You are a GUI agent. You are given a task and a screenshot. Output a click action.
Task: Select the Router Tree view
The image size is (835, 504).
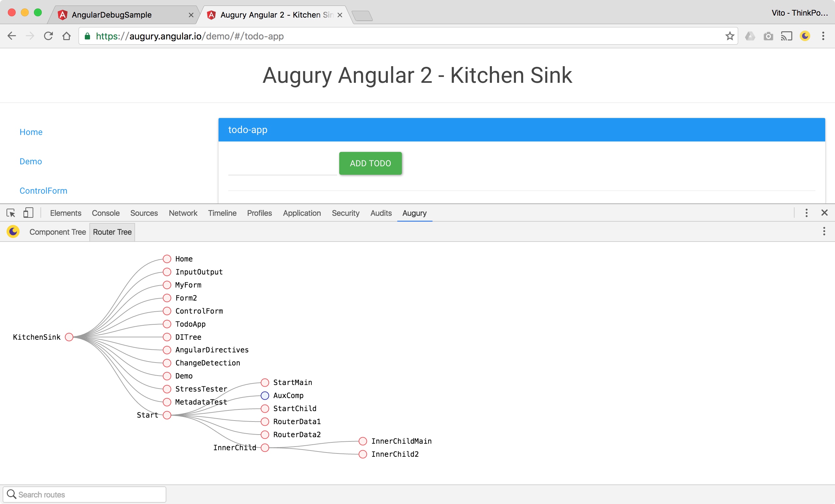(x=112, y=232)
